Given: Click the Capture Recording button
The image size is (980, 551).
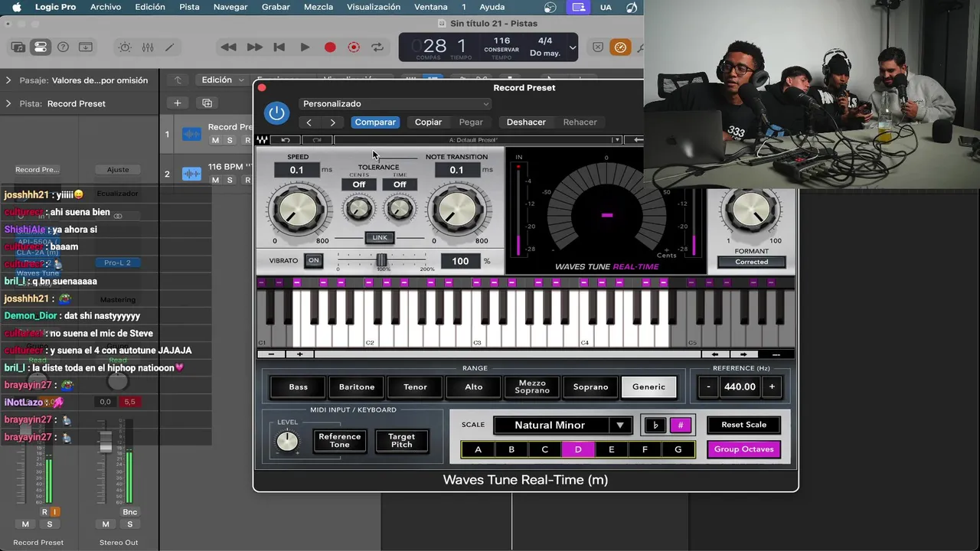Looking at the screenshot, I should pos(354,47).
